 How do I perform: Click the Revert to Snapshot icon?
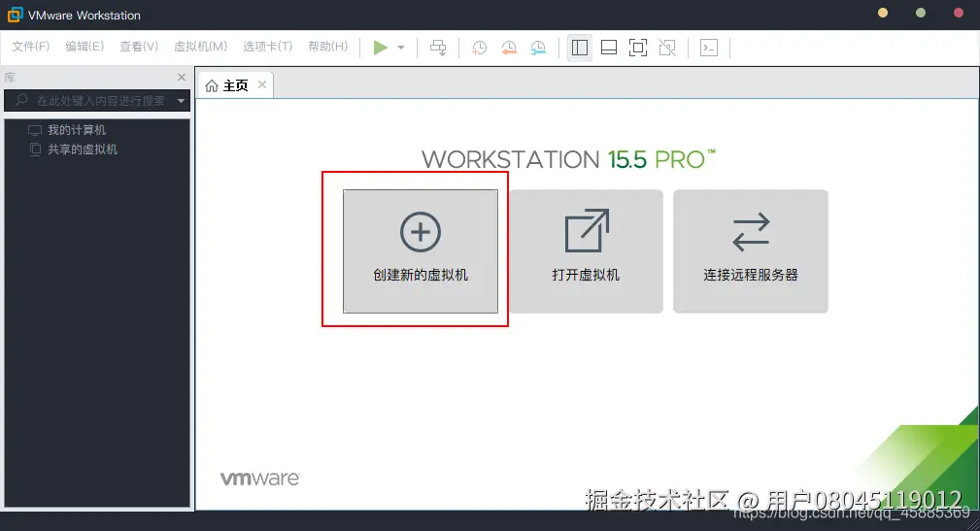point(509,48)
